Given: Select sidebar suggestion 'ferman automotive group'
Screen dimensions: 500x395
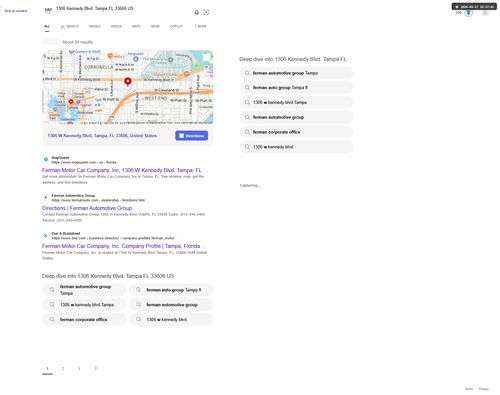Looking at the screenshot, I should tap(296, 117).
